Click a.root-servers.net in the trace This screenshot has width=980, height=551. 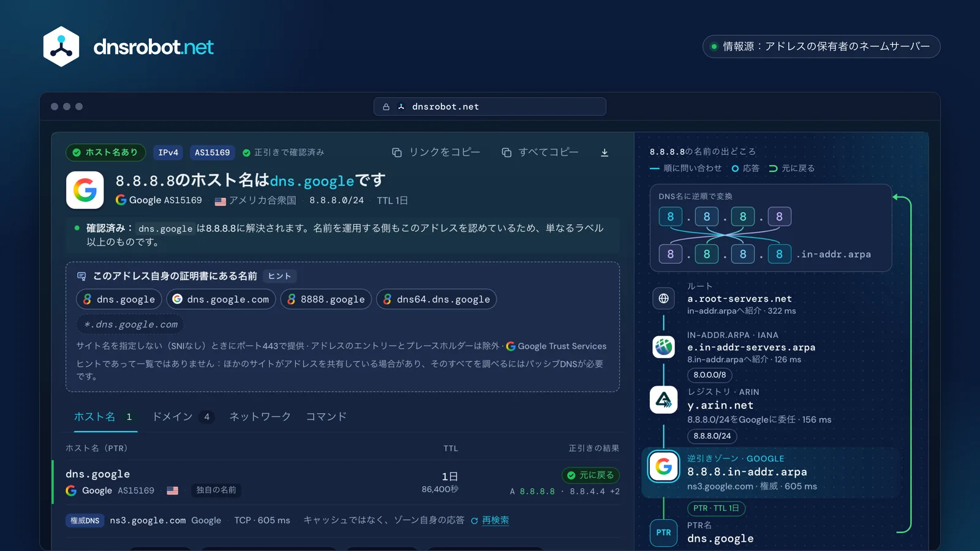[x=739, y=299]
